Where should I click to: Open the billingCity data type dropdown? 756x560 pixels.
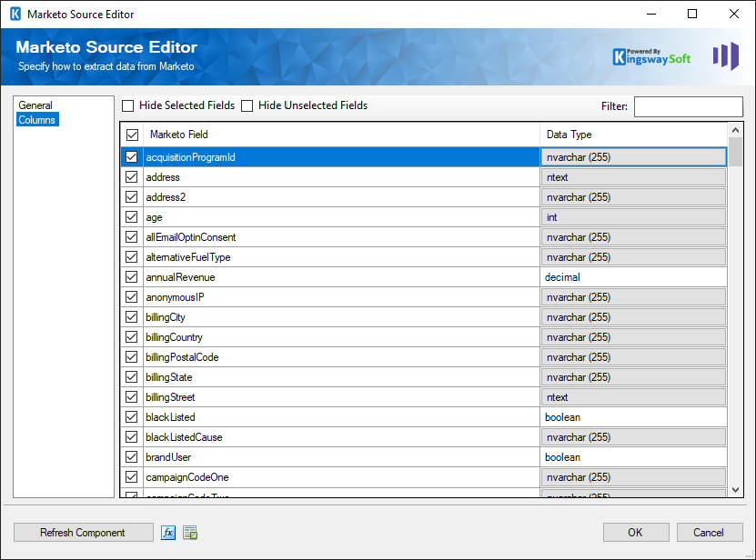(633, 317)
